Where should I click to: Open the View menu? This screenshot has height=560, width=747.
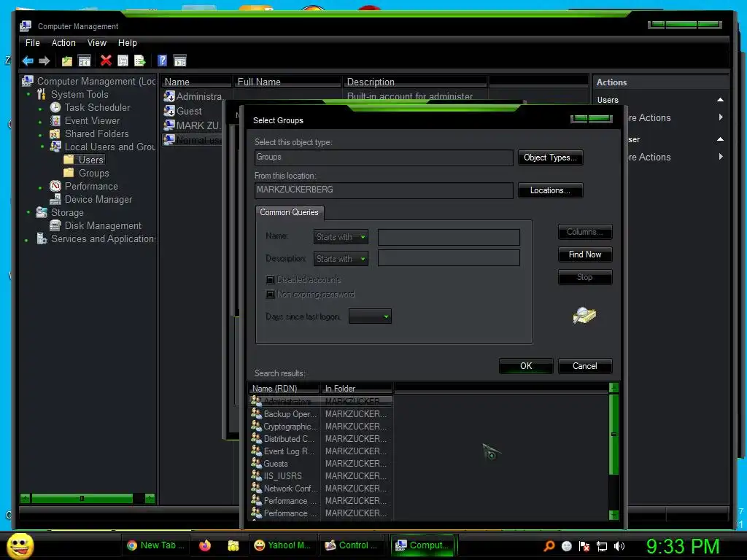tap(97, 43)
